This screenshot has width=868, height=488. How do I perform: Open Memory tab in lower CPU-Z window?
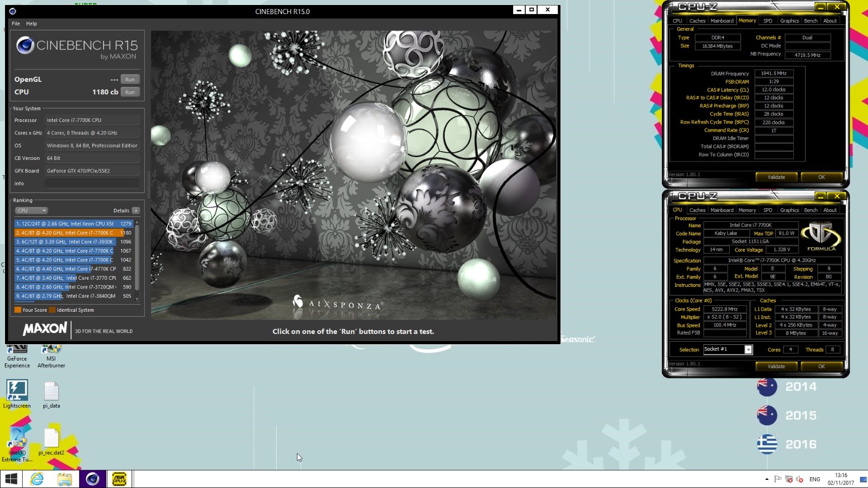click(747, 210)
